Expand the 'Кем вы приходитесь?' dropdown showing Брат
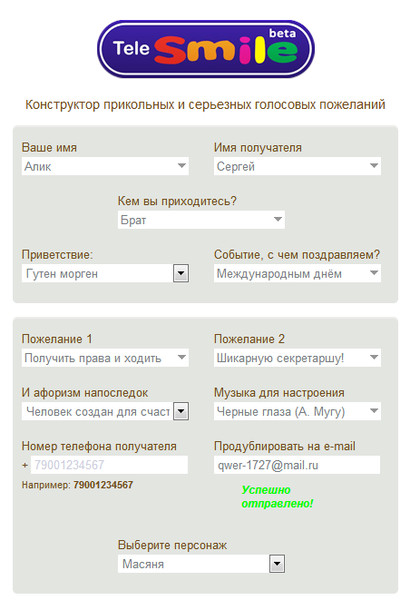The height and width of the screenshot is (600, 410). 201,220
